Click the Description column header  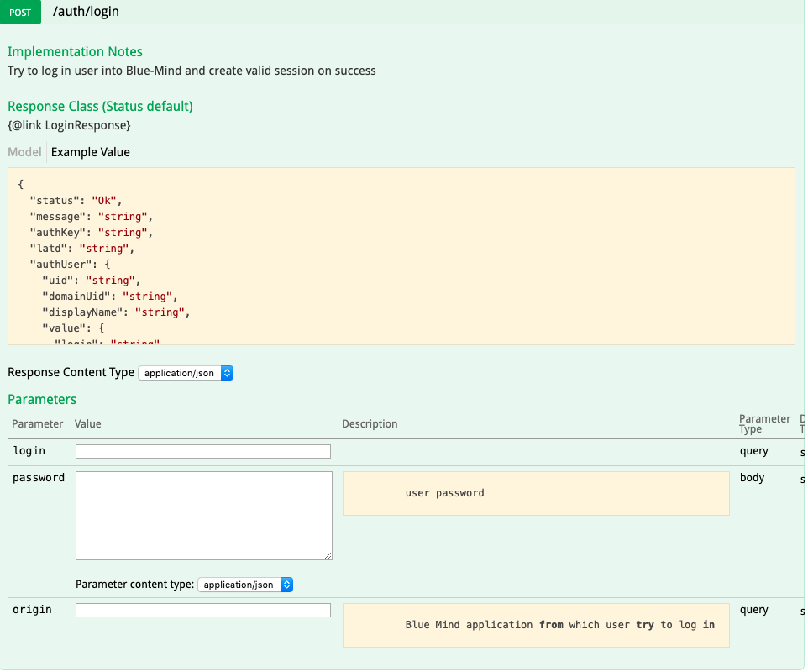pyautogui.click(x=370, y=424)
